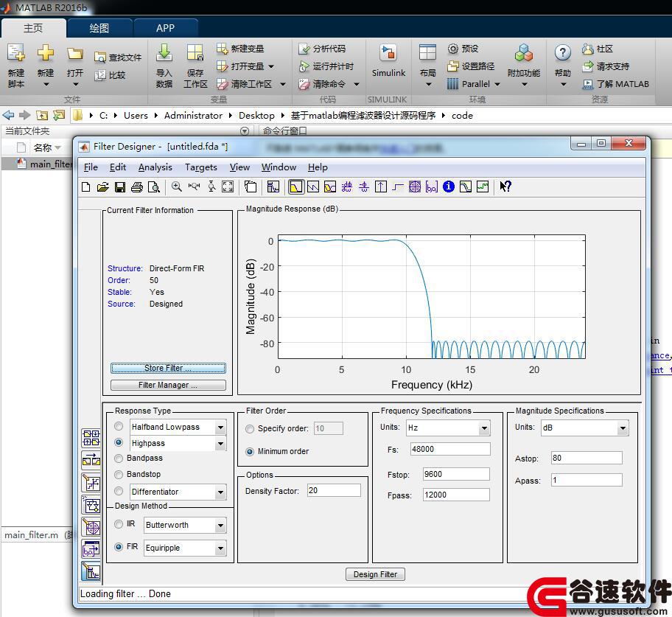Screen dimensions: 672x617
Task: Restore default view with full view icon
Action: coord(228,187)
